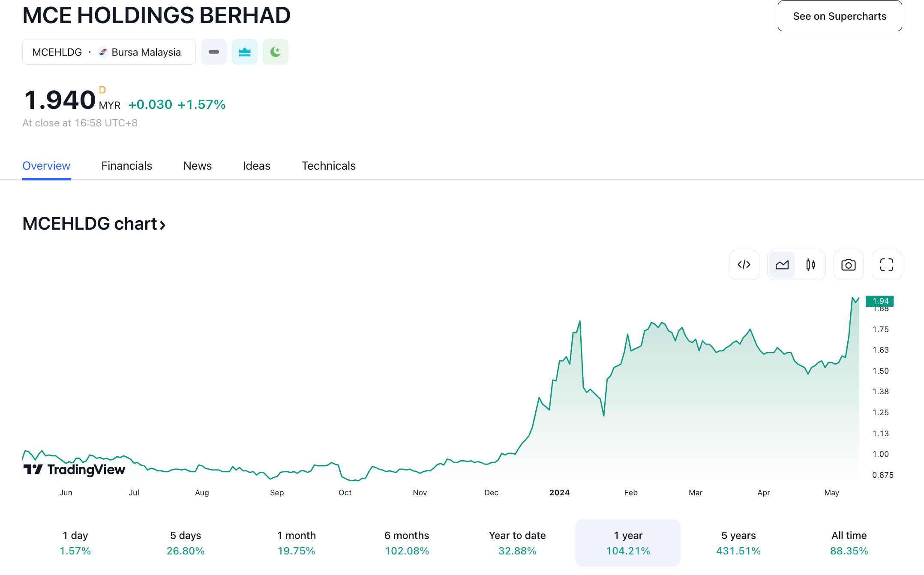Open the News tab
This screenshot has height=575, width=924.
[x=197, y=166]
